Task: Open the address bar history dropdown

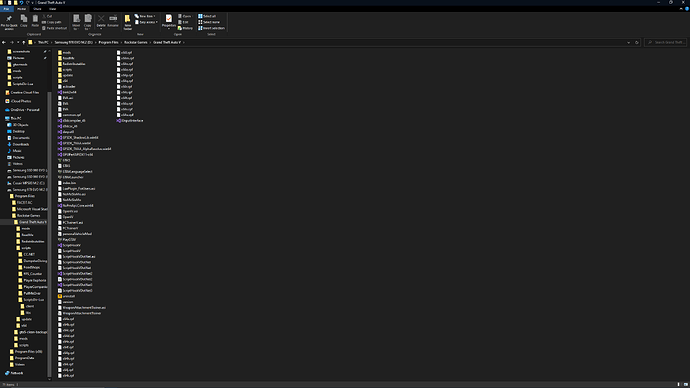Action: coord(628,43)
